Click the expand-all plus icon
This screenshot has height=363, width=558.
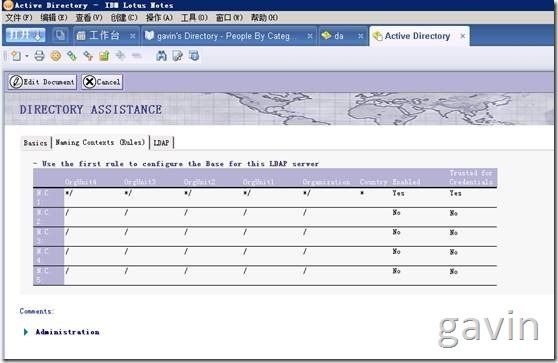click(x=120, y=56)
